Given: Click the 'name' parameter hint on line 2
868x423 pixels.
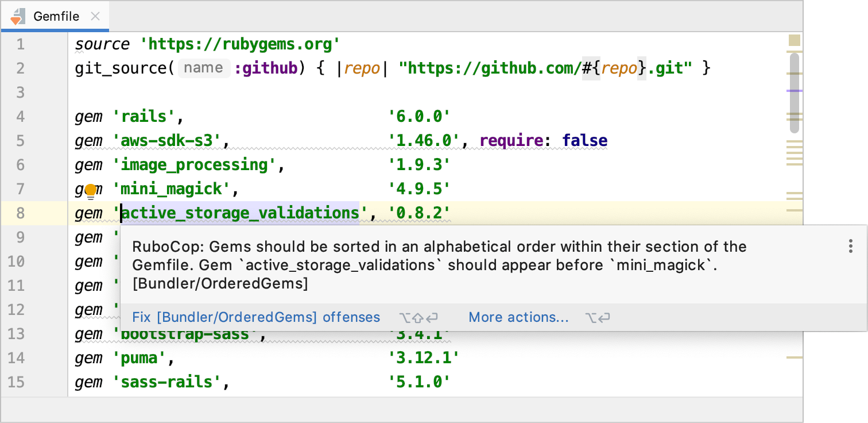Looking at the screenshot, I should pos(204,68).
